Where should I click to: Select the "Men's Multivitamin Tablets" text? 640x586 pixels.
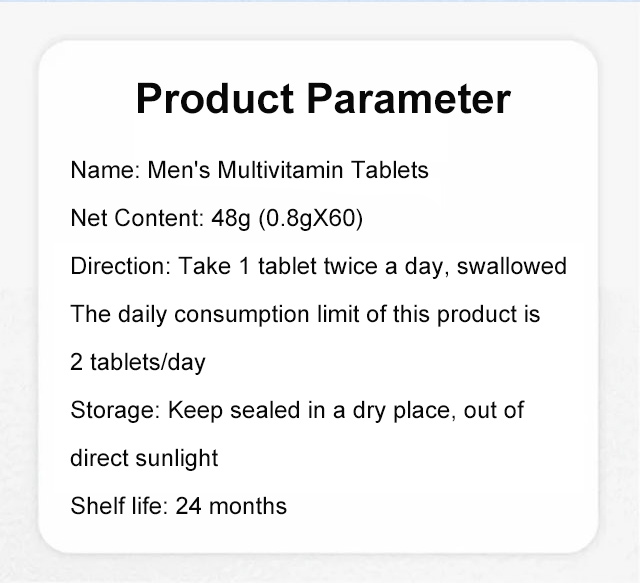point(288,170)
